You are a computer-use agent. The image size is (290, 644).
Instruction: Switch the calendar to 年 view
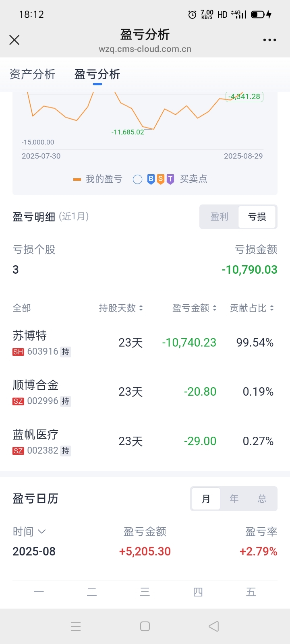[x=234, y=499]
